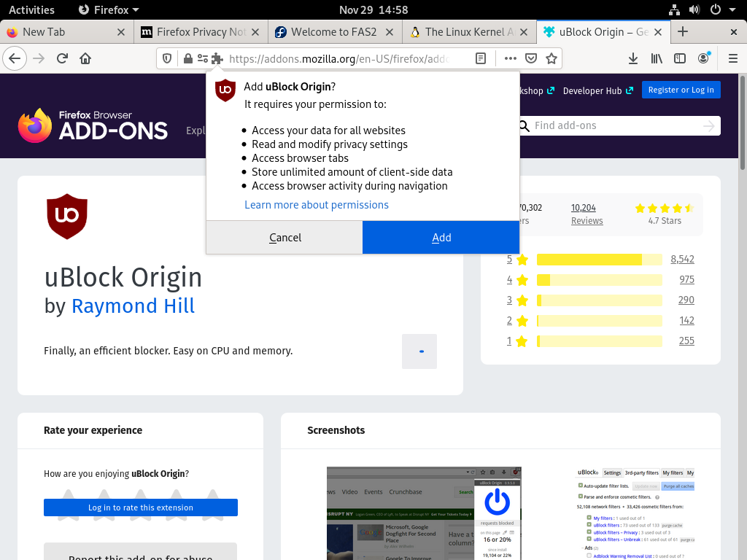Close the uBlock Origin tab
Image resolution: width=747 pixels, height=560 pixels.
click(658, 32)
